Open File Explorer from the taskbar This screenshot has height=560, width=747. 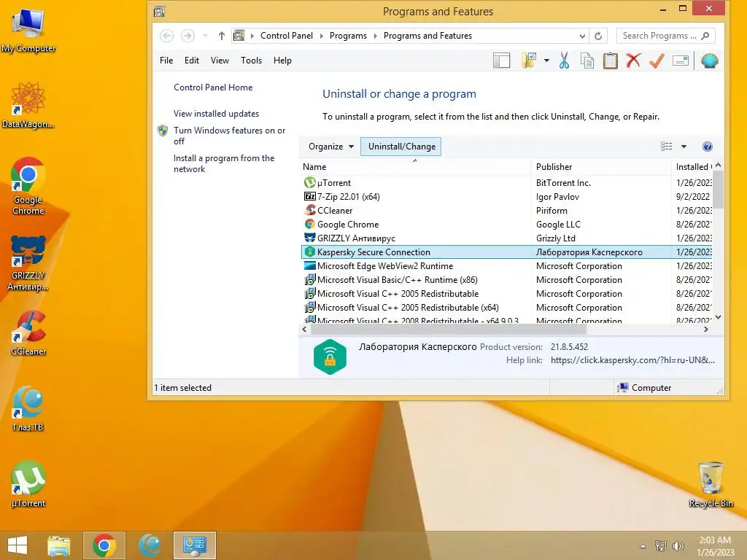point(59,545)
